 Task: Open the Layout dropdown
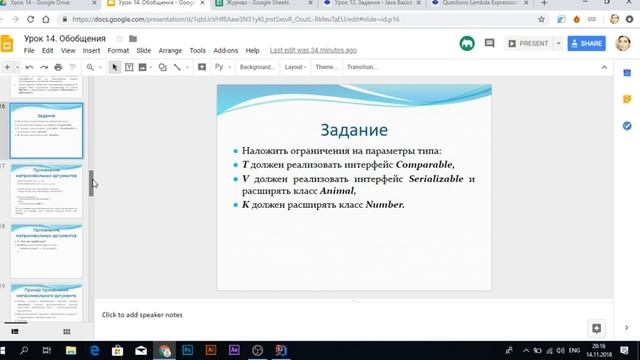tap(295, 67)
